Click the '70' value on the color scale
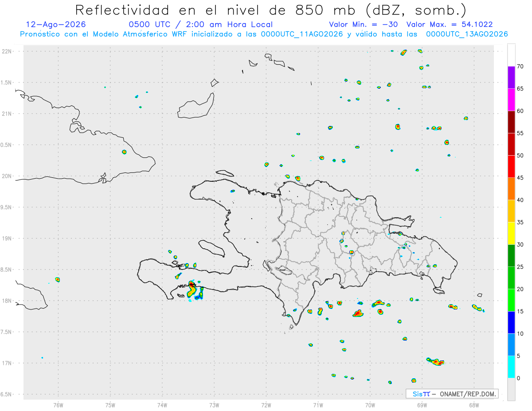This screenshot has height=411, width=532. click(x=520, y=67)
